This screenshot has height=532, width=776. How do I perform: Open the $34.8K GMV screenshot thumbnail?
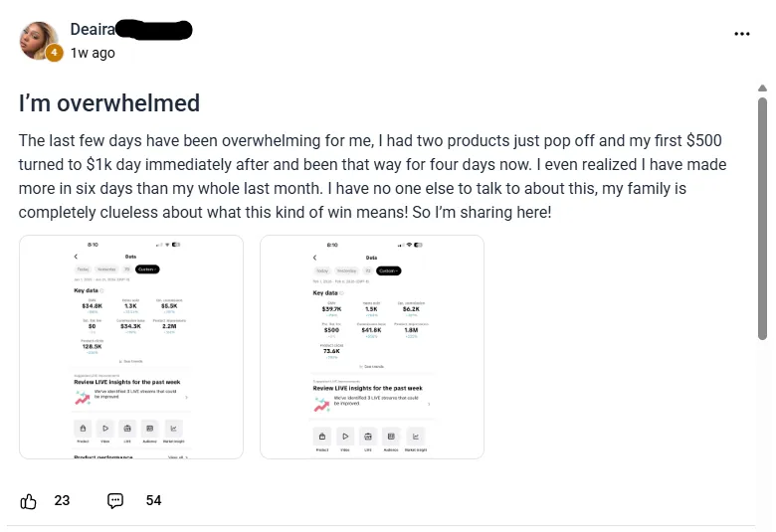pyautogui.click(x=131, y=346)
